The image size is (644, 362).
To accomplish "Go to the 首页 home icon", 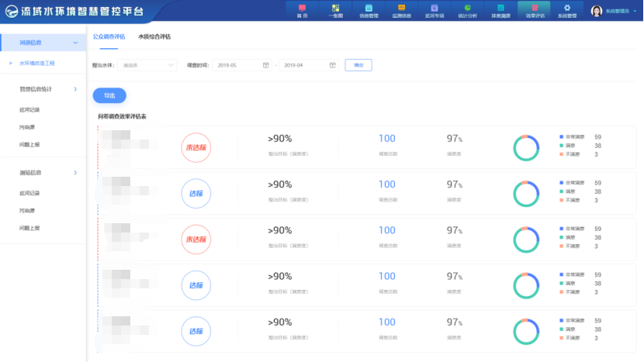I will (303, 10).
